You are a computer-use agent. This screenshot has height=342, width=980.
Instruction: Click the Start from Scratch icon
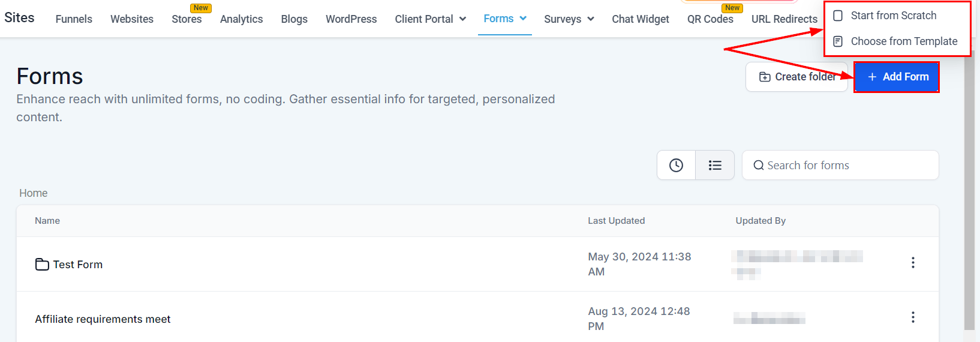click(838, 16)
